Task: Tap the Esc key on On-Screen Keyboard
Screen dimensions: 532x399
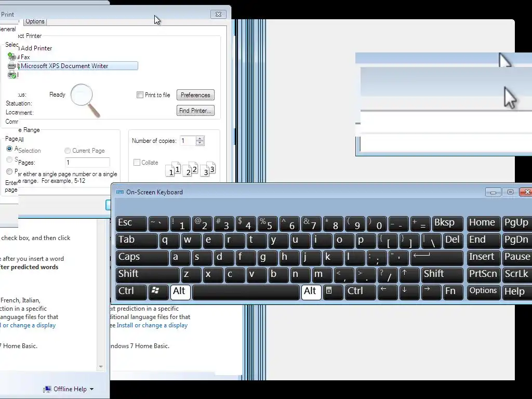Action: pyautogui.click(x=131, y=224)
